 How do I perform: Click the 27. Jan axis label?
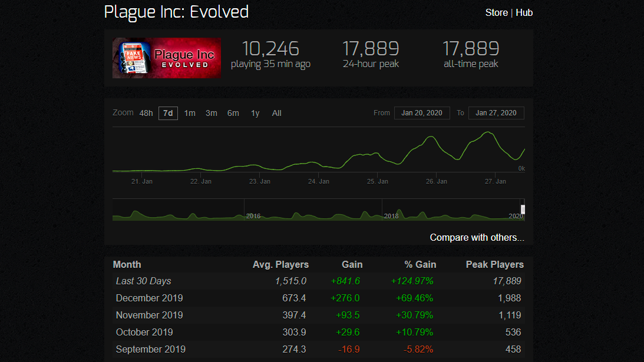click(x=496, y=181)
